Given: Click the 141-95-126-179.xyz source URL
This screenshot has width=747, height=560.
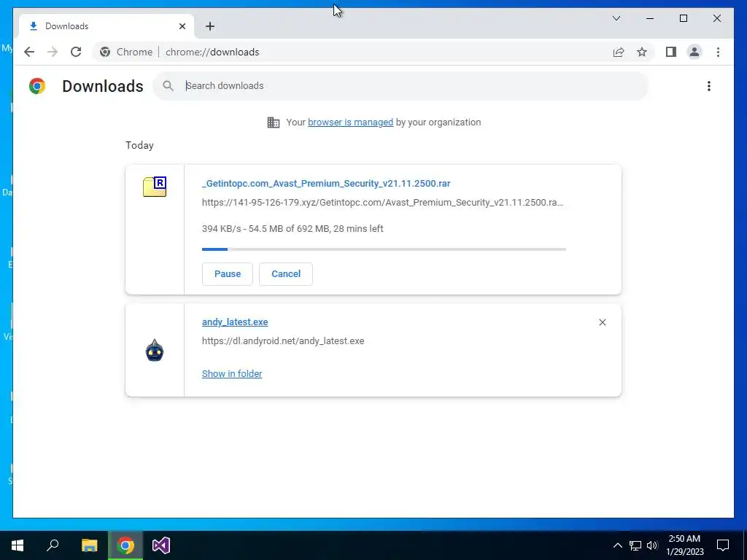Looking at the screenshot, I should click(x=382, y=203).
